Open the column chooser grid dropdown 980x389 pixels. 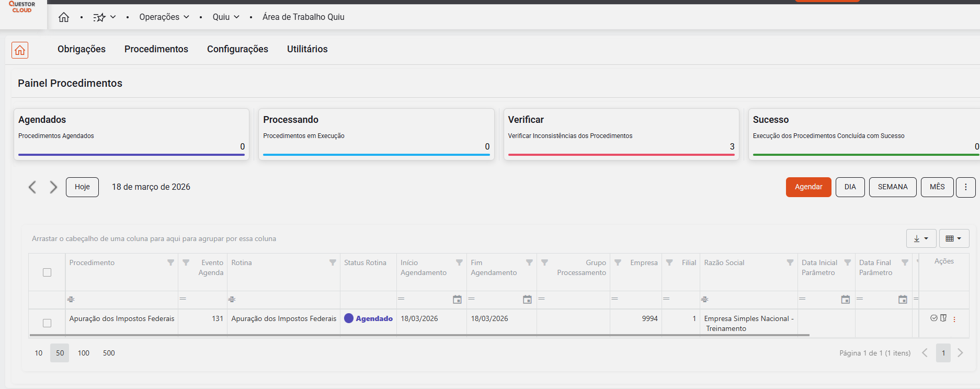954,238
